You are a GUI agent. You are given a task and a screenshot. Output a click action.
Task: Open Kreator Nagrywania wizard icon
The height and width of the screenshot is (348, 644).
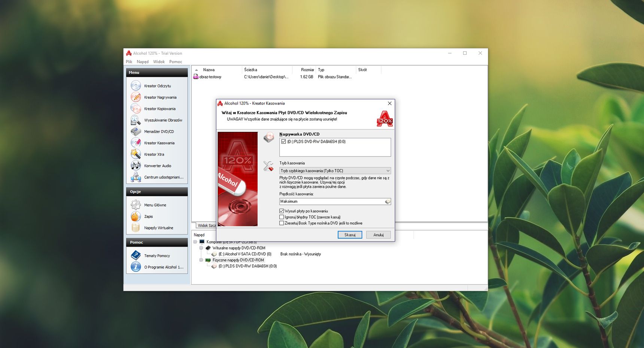coord(136,97)
